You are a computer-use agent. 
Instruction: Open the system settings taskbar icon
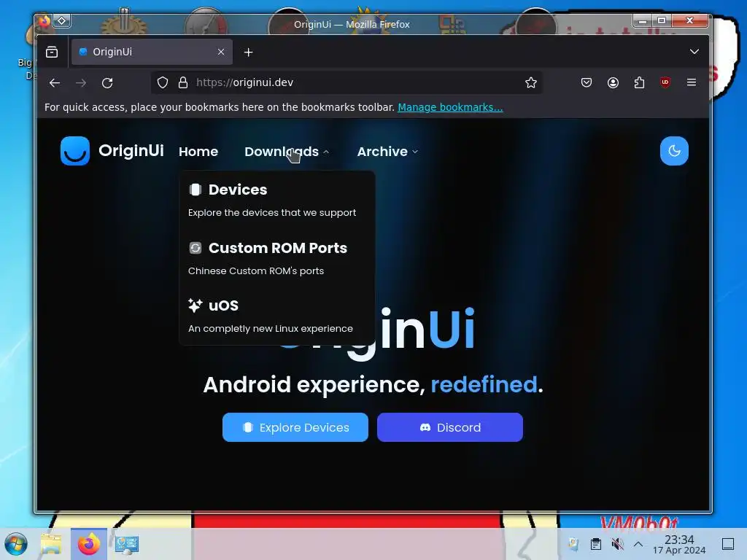tap(127, 544)
